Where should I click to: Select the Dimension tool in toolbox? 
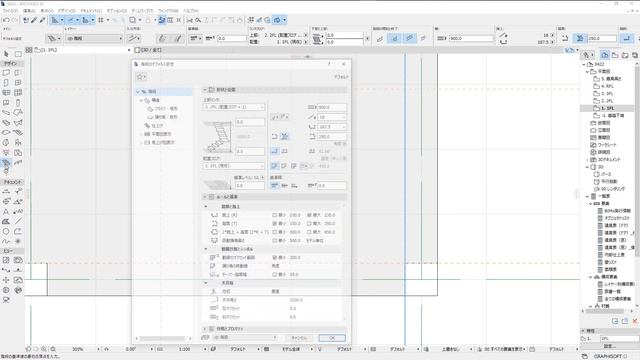click(x=6, y=191)
